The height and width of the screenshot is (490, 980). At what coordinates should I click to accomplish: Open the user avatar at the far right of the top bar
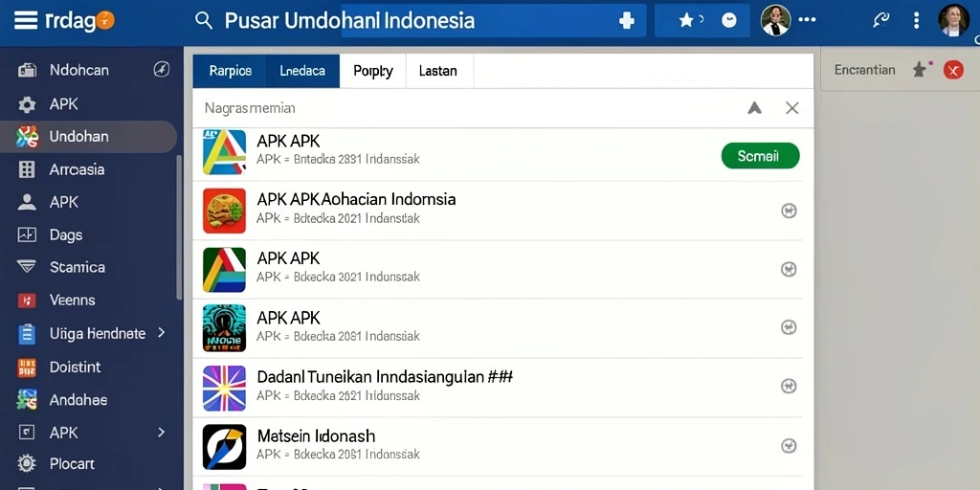coord(954,21)
